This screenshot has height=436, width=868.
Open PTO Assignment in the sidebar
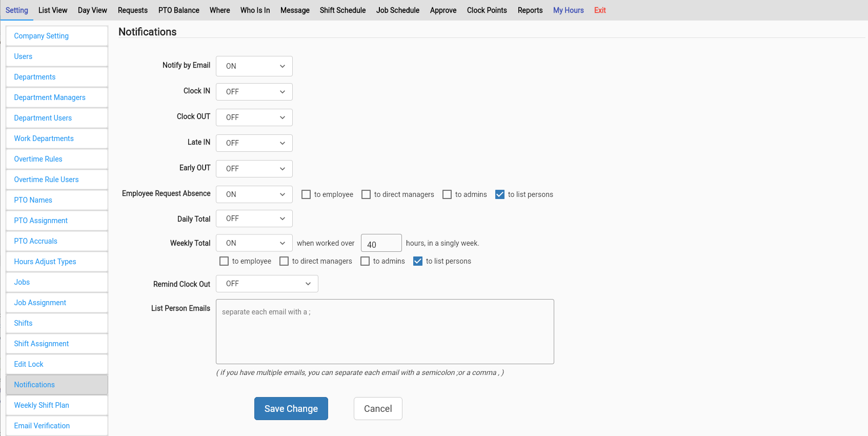click(57, 221)
